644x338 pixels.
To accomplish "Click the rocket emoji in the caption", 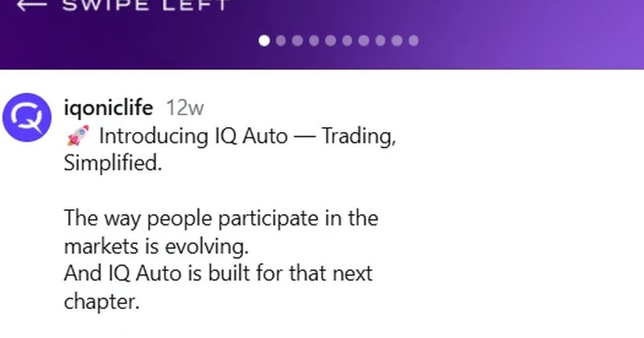I will [77, 136].
